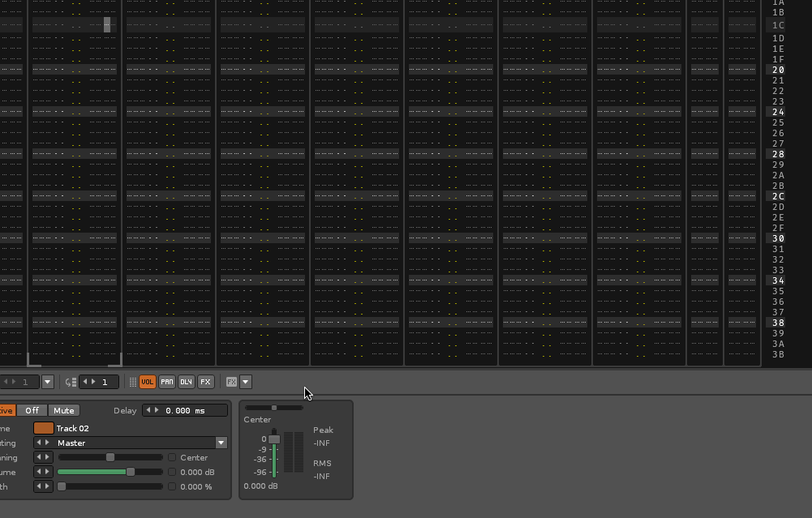
Task: Open the dropdown arrow next to dimmed 1 field
Action: tap(48, 382)
